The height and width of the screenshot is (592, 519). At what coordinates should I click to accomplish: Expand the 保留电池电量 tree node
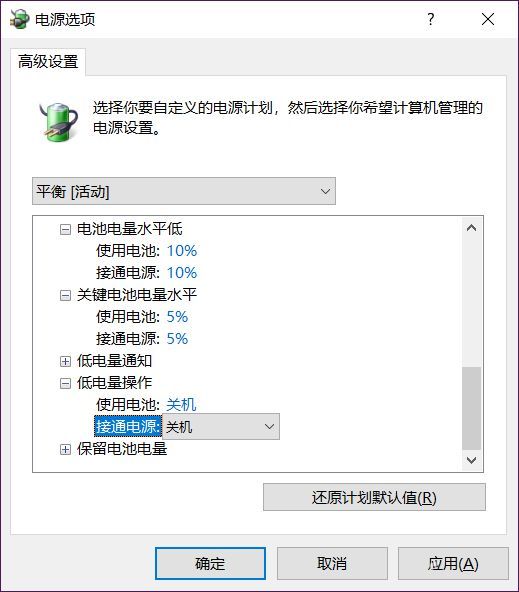coord(65,449)
